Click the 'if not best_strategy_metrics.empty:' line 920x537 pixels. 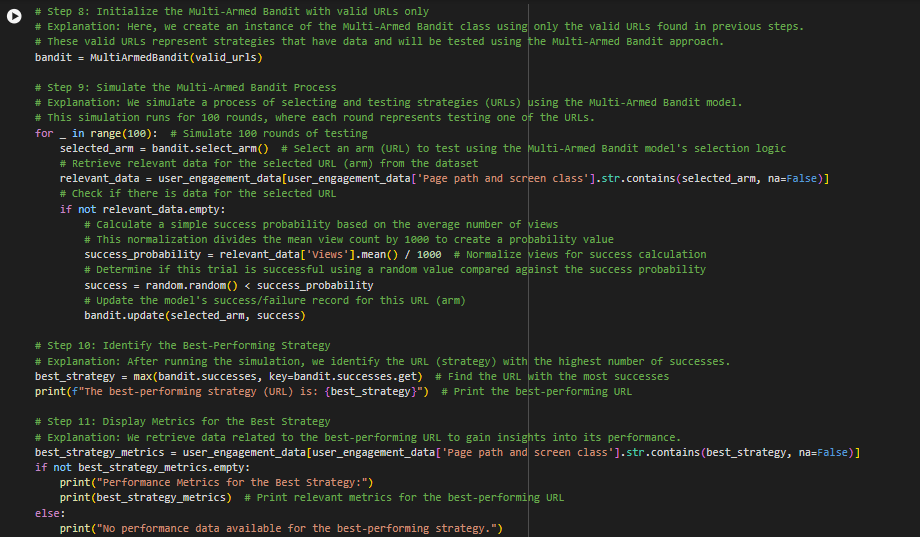(x=142, y=468)
